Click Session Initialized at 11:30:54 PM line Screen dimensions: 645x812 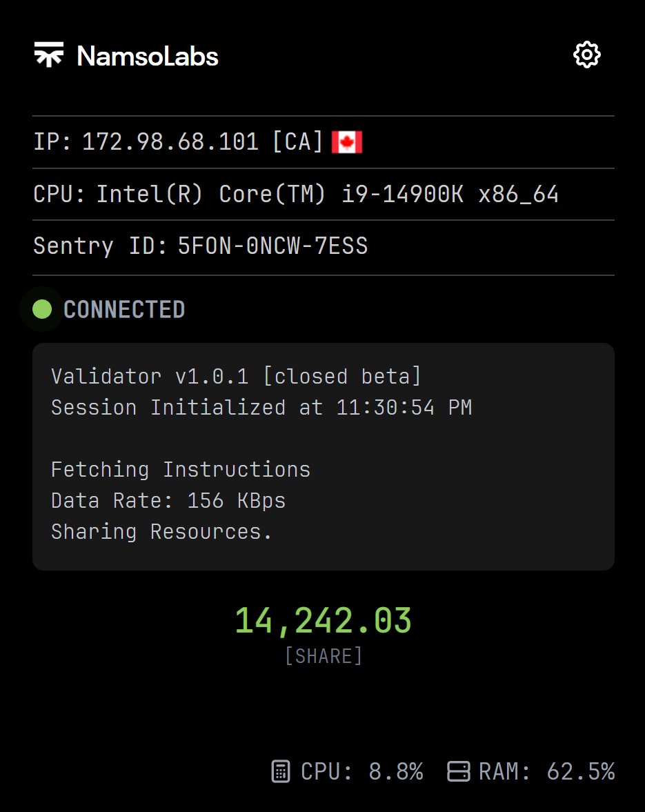(261, 408)
